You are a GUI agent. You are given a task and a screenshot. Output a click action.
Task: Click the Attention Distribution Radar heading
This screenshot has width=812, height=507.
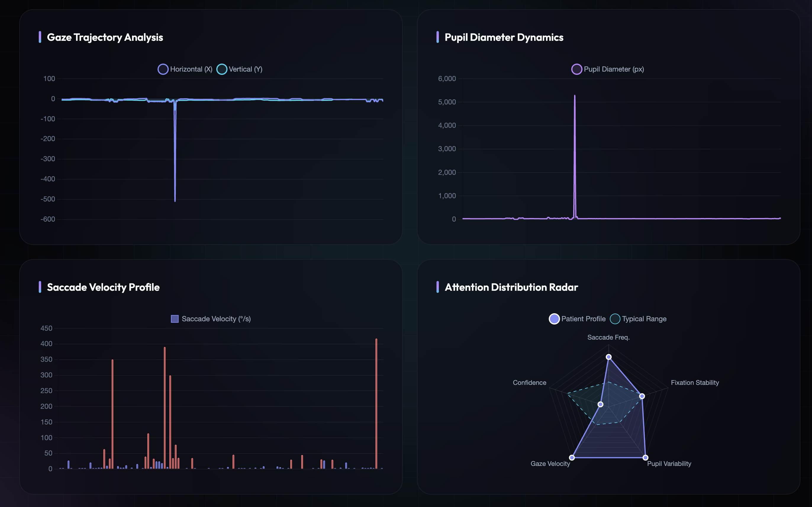tap(511, 287)
